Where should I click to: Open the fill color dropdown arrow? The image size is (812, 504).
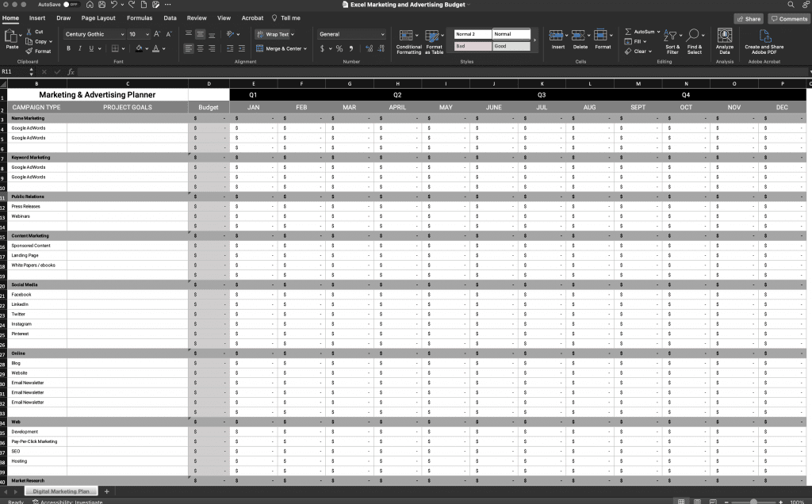pyautogui.click(x=147, y=48)
